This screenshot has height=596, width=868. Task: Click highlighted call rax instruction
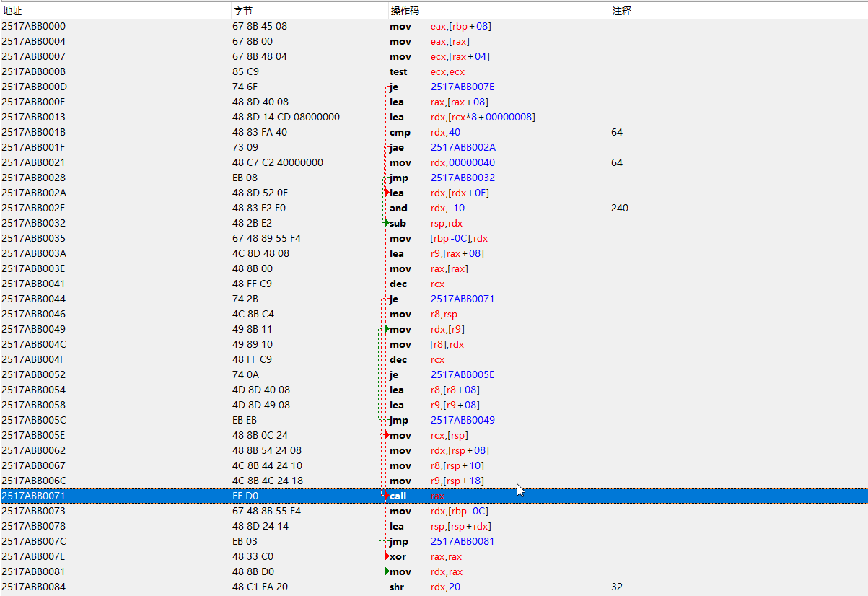(417, 496)
